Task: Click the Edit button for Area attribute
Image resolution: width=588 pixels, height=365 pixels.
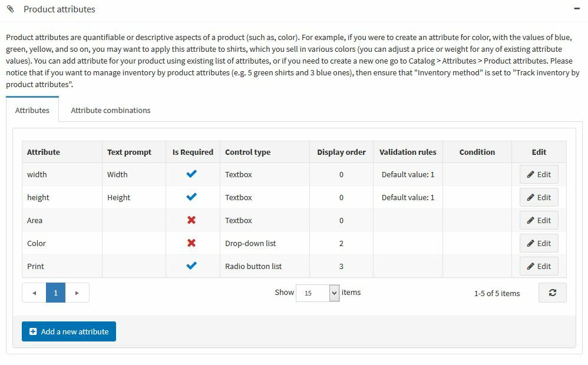Action: click(539, 220)
